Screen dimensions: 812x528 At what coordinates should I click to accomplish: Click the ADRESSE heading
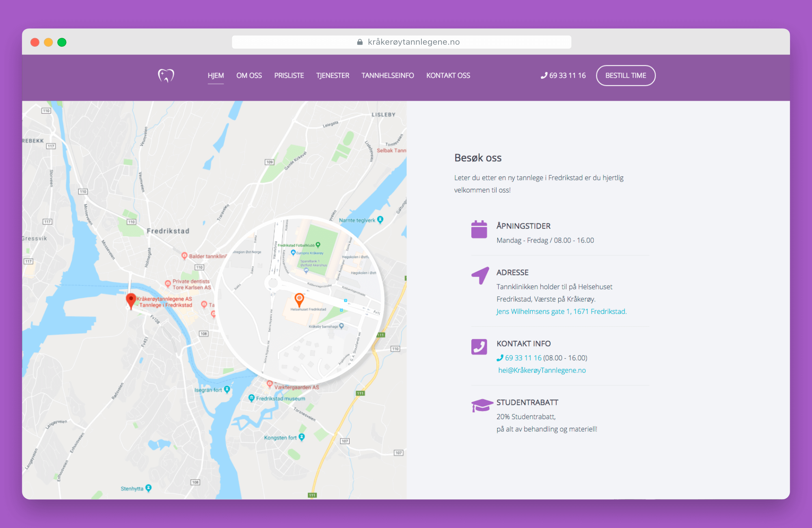512,273
